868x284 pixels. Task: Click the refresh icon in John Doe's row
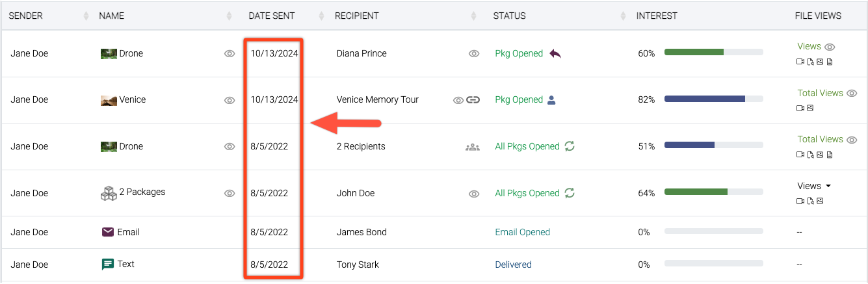tap(570, 193)
